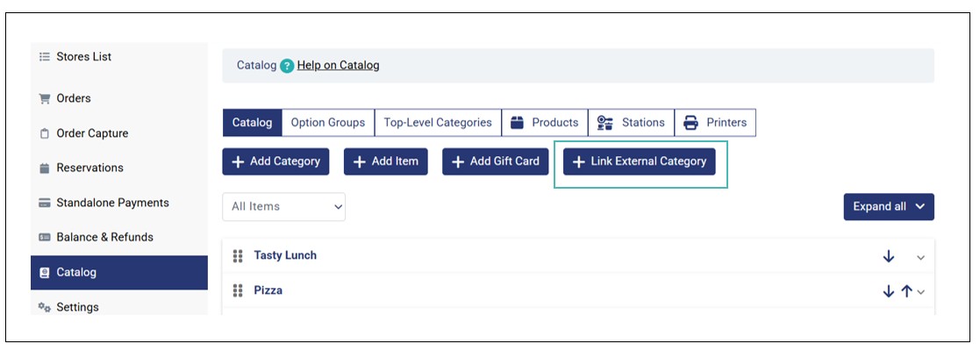
Task: Move Pizza down with down arrow
Action: click(888, 291)
